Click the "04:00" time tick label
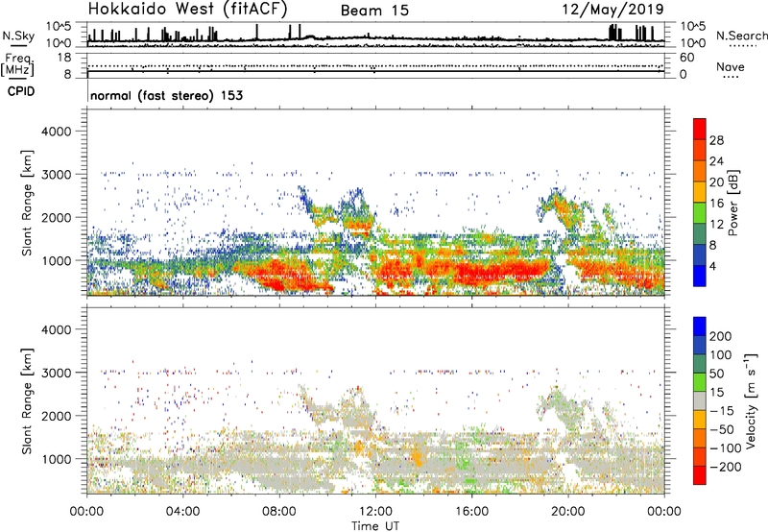768x532 pixels. click(182, 512)
